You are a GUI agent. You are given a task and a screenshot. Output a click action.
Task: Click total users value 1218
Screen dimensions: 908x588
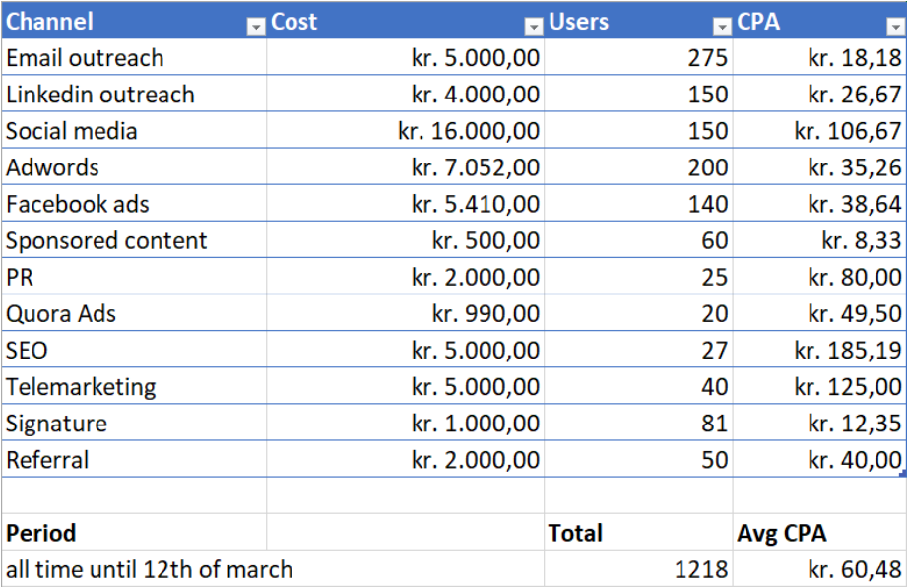[x=638, y=568]
